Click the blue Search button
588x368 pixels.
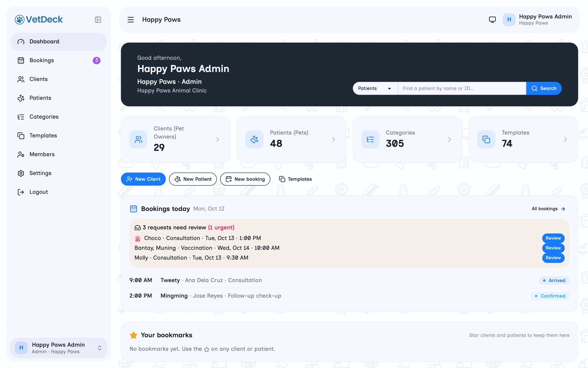(x=544, y=88)
